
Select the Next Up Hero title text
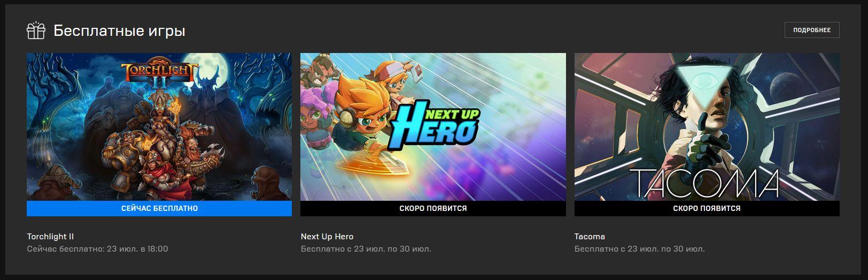click(x=327, y=237)
